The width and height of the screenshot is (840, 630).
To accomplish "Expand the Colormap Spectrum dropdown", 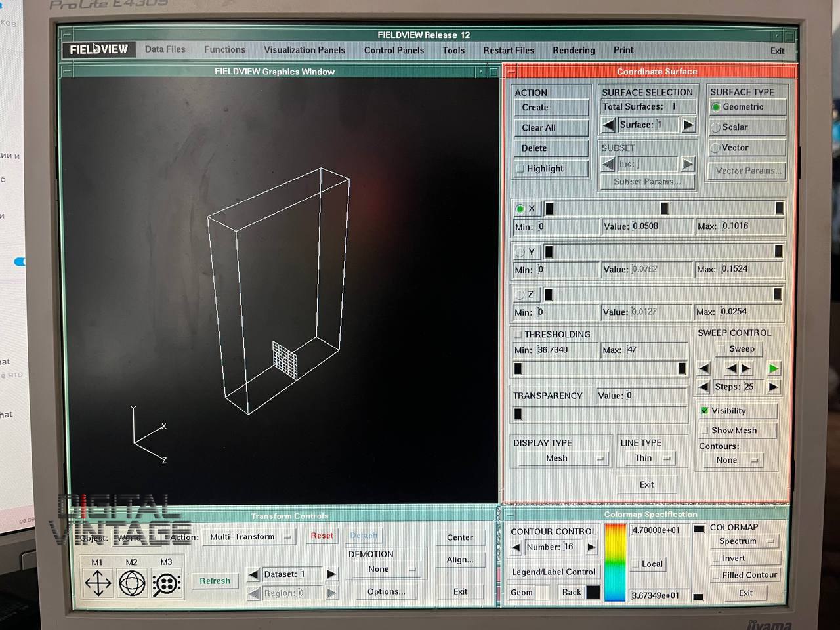I will click(x=743, y=541).
